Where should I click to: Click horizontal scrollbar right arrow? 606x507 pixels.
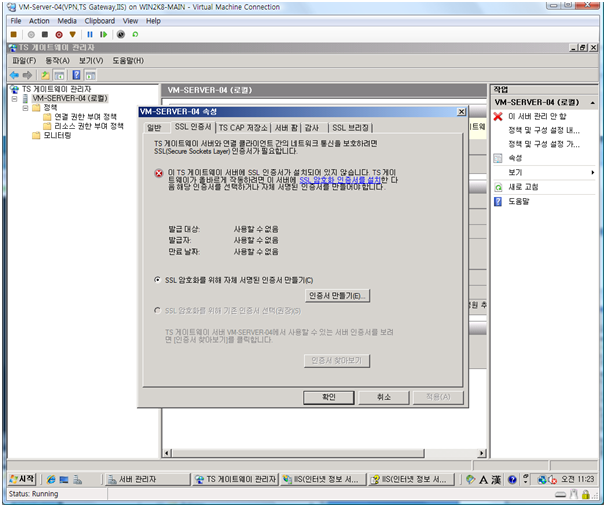[x=482, y=453]
